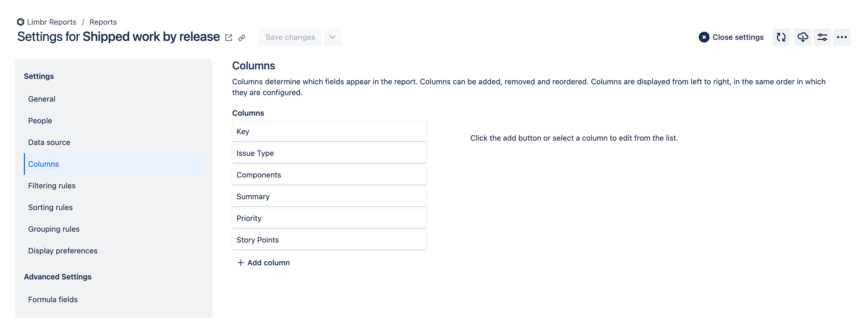Screen dimensions: 868x332
Task: Select Grouping rules from sidebar
Action: (54, 229)
